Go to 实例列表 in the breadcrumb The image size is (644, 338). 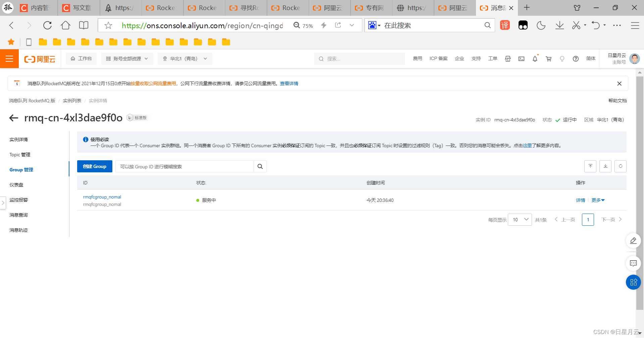(x=72, y=101)
